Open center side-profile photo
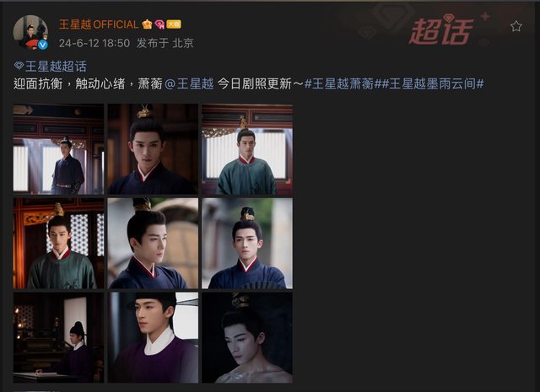Image resolution: width=540 pixels, height=392 pixels. pos(153,244)
